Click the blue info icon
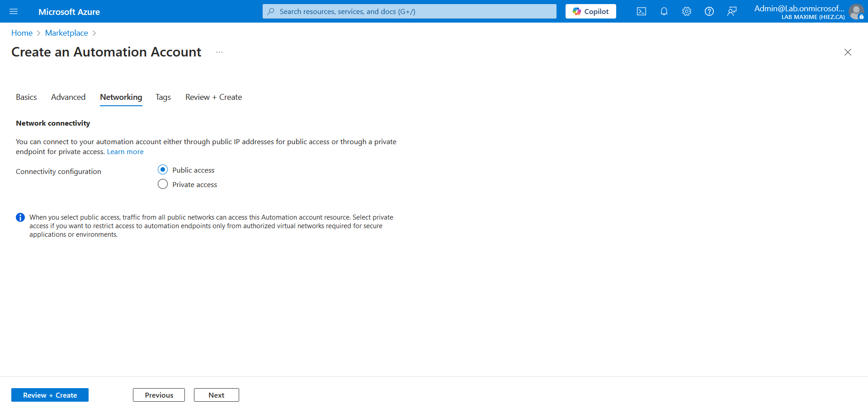868x413 pixels. click(20, 217)
